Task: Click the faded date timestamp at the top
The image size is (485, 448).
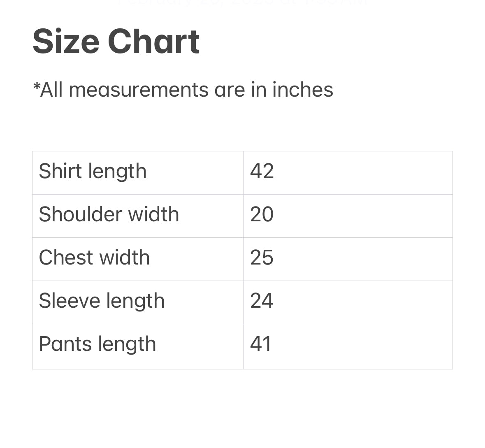Action: point(242,2)
